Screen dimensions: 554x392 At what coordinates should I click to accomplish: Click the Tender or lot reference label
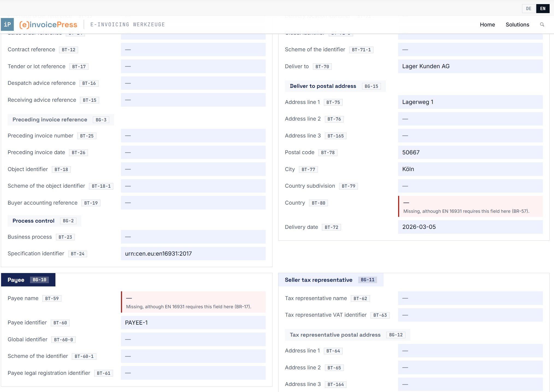[37, 66]
